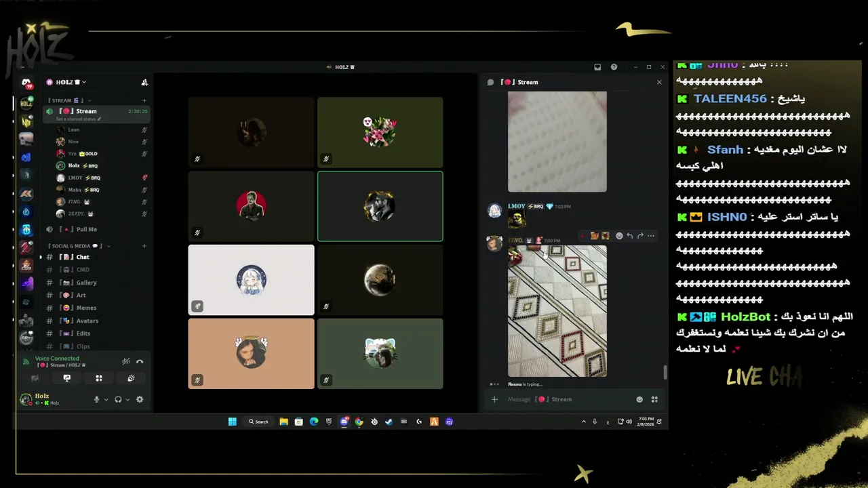868x488 pixels.
Task: Add a channel to SOCIAL & MEDIA
Action: point(144,246)
